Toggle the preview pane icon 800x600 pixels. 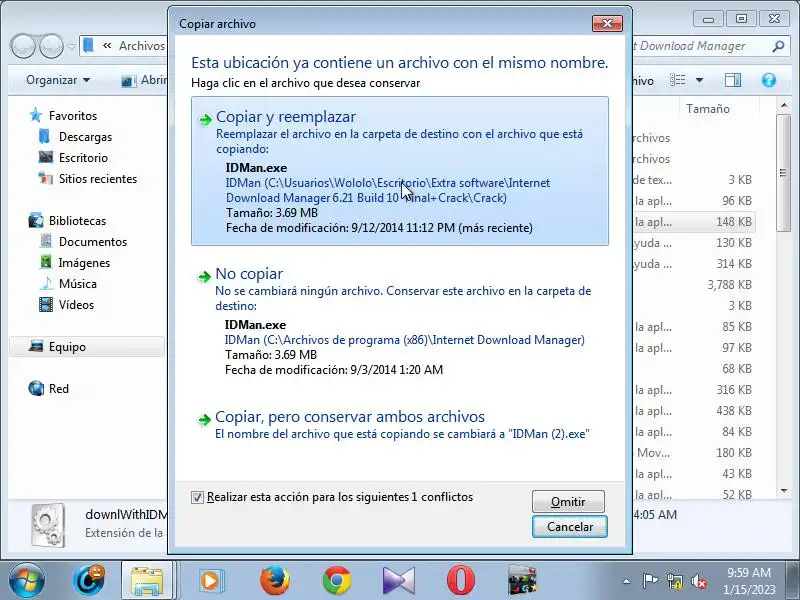click(x=733, y=80)
